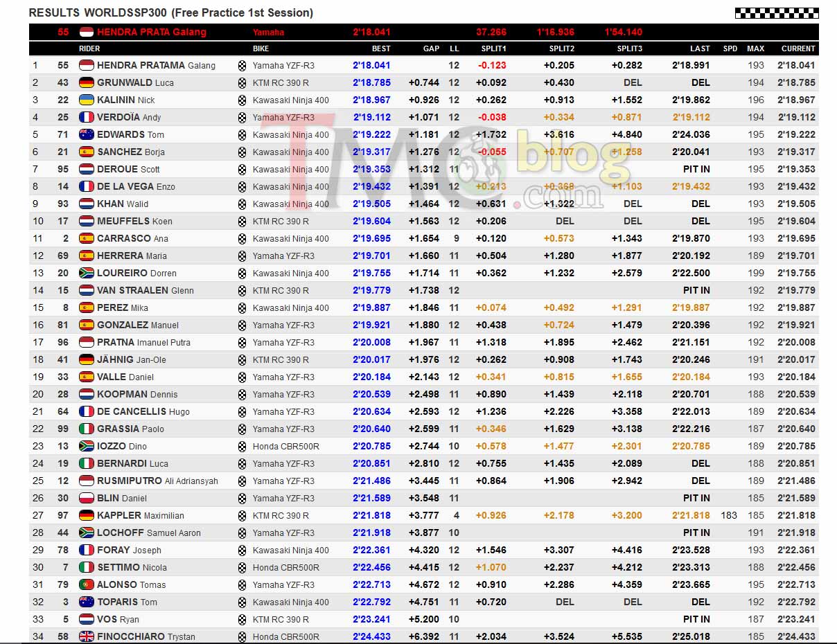
Task: Click the German flag next to GRUNWALD Luca
Action: pos(87,82)
